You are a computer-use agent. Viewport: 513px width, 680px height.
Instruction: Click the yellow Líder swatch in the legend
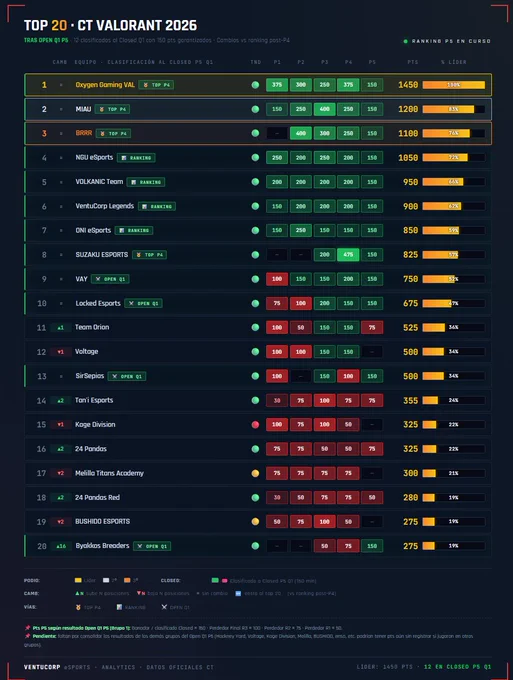(78, 580)
